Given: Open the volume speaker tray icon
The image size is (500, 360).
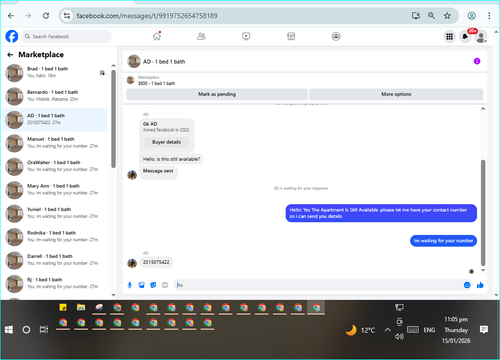Looking at the screenshot, I should coord(399,337).
